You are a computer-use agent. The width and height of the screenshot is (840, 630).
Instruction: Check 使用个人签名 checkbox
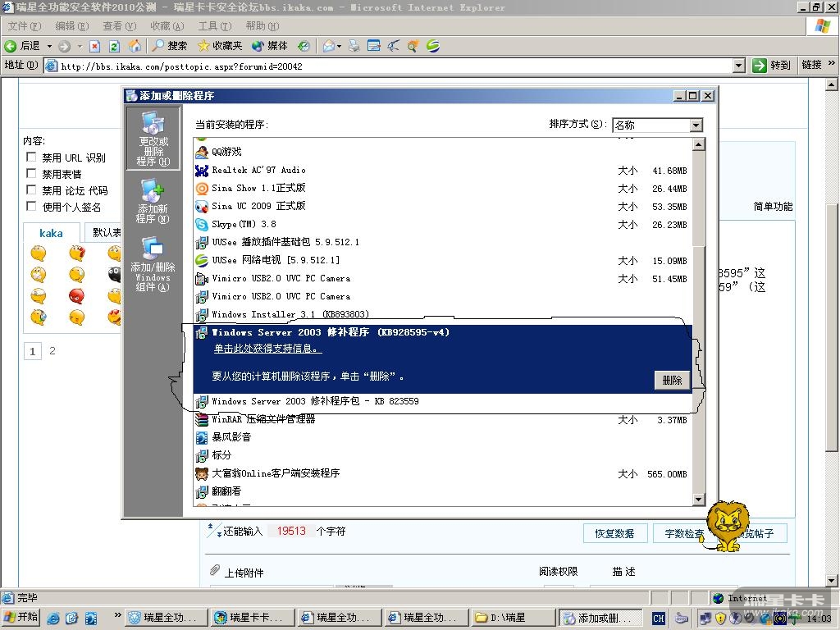pyautogui.click(x=31, y=206)
